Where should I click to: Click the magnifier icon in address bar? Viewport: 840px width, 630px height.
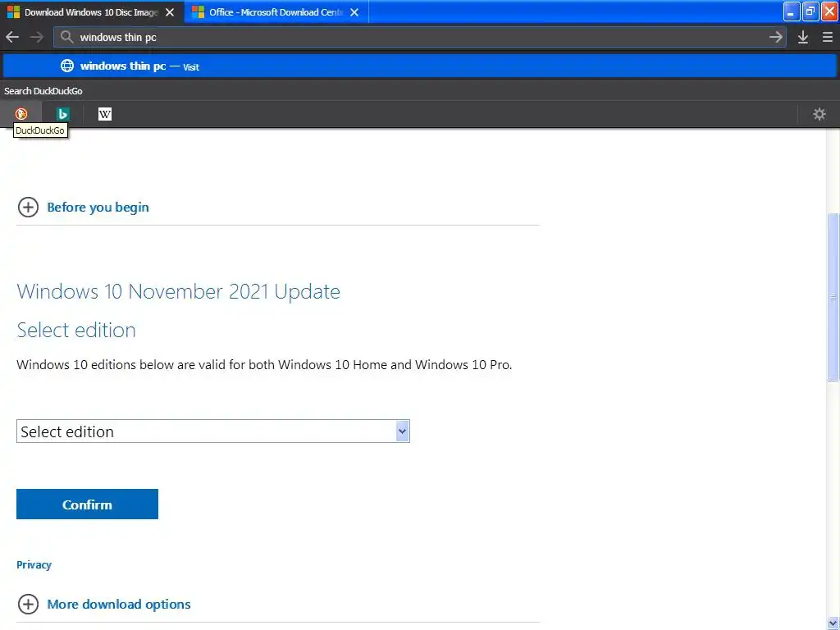[66, 37]
